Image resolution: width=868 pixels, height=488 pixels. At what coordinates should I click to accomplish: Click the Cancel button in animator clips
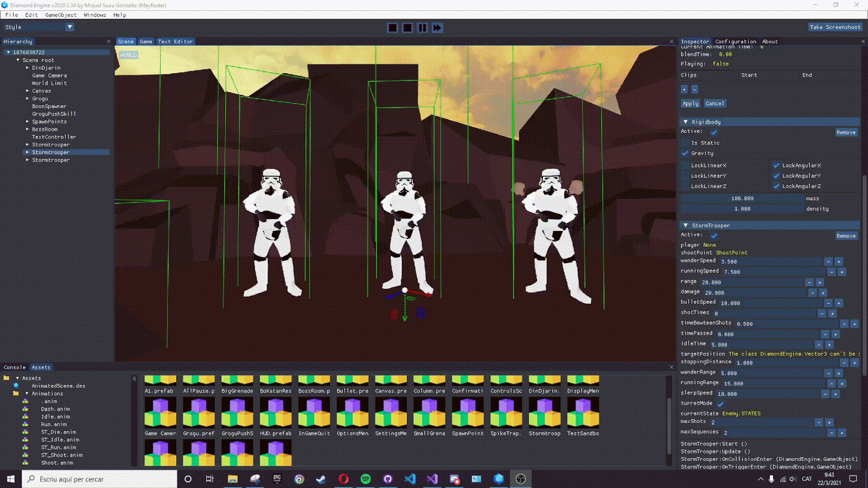coord(714,104)
